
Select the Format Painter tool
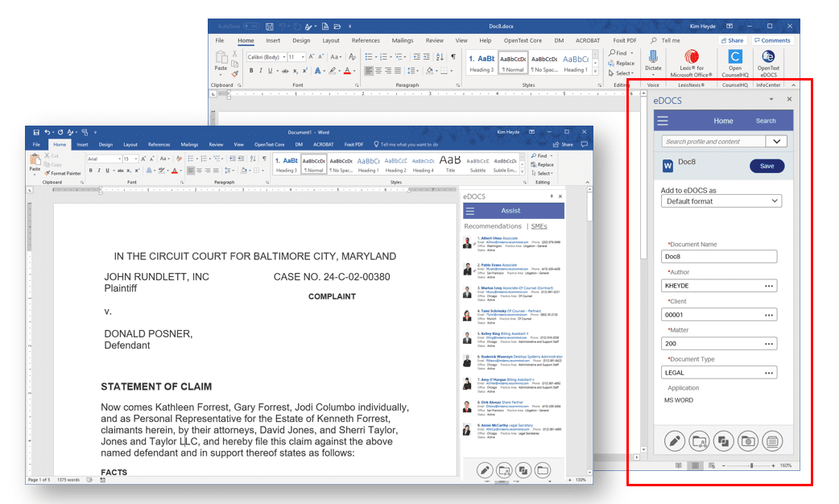click(62, 173)
